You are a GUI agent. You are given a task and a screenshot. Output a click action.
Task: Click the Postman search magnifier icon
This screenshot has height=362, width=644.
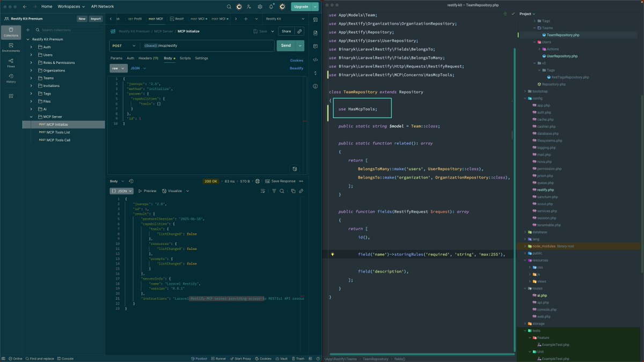coord(229,6)
